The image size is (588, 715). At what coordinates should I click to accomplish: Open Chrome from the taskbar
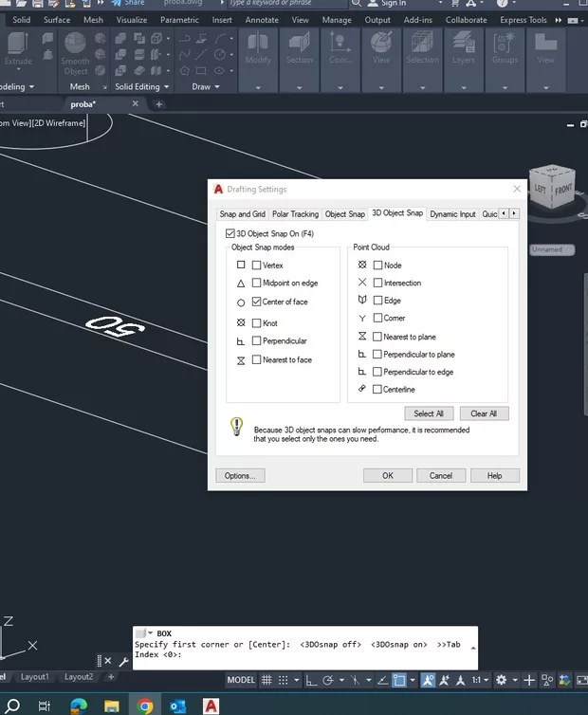tap(145, 706)
